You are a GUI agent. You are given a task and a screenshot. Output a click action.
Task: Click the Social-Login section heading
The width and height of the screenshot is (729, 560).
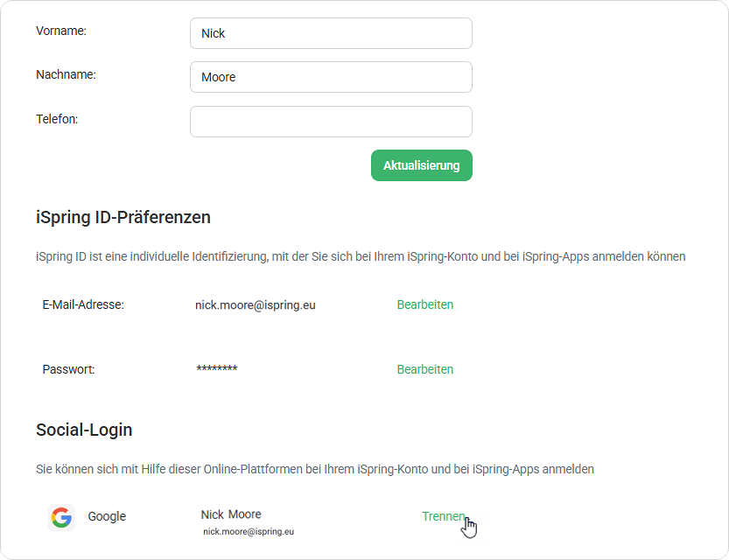(x=84, y=430)
